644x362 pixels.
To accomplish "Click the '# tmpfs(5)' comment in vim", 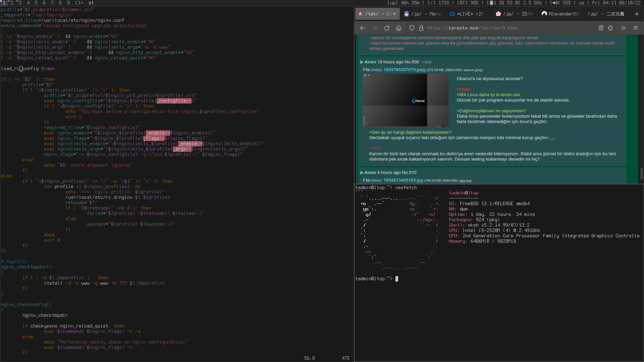I will pos(14,262).
